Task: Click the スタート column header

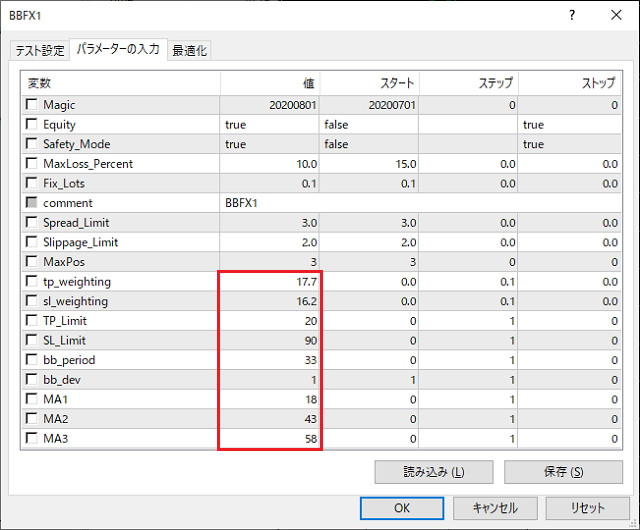Action: 369,83
